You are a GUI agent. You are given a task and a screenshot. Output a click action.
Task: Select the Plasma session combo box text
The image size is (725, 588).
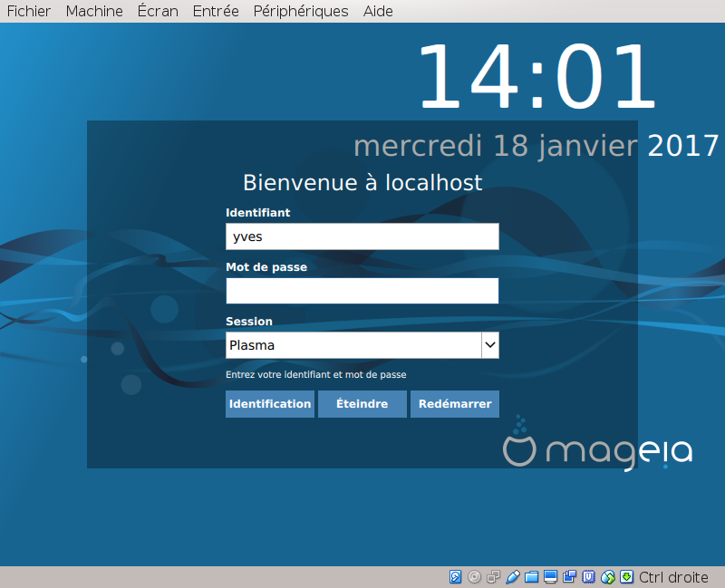[x=252, y=345]
